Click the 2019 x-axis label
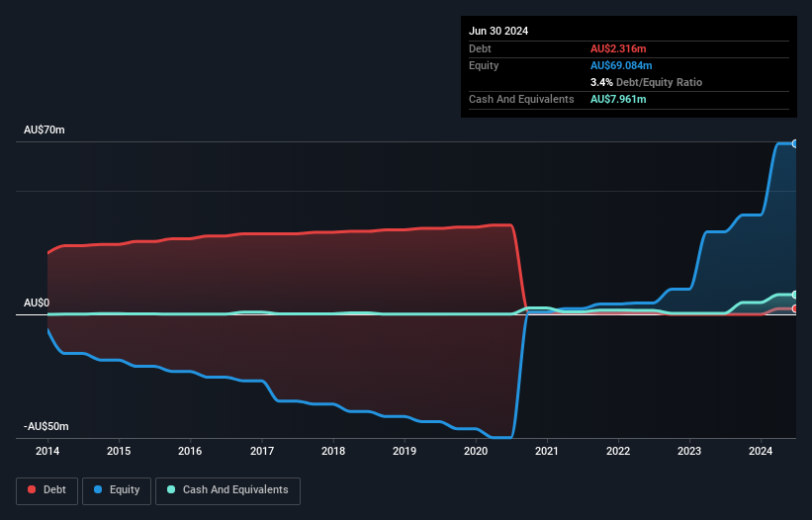812x520 pixels. pos(405,451)
